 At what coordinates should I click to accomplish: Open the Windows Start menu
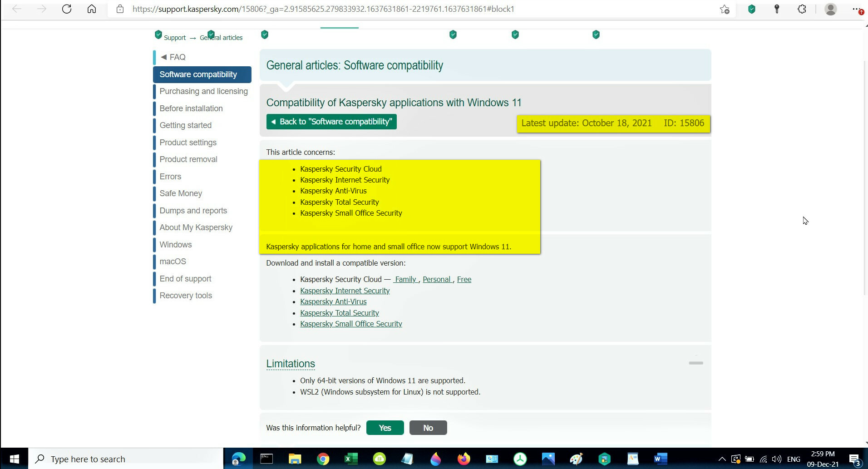(14, 459)
